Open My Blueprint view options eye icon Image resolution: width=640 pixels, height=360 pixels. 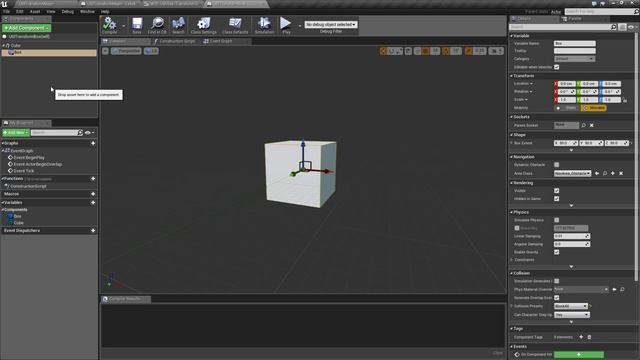[89, 133]
